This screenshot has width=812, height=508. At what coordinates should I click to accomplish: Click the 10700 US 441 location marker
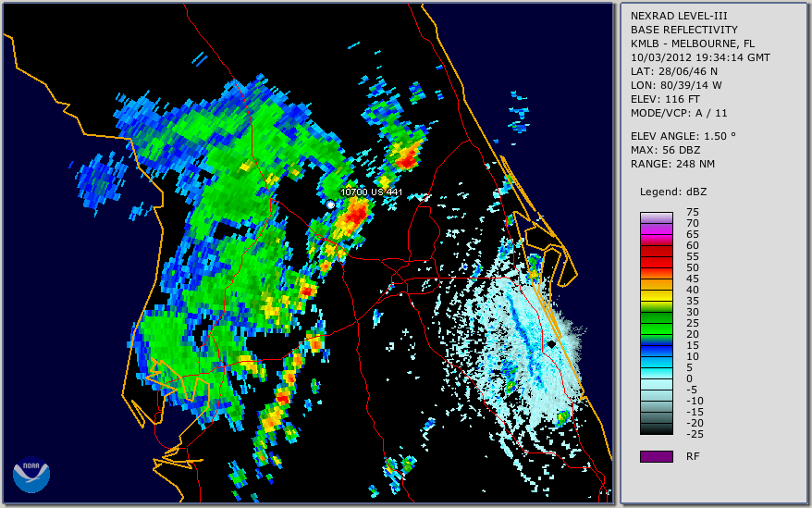(x=330, y=205)
